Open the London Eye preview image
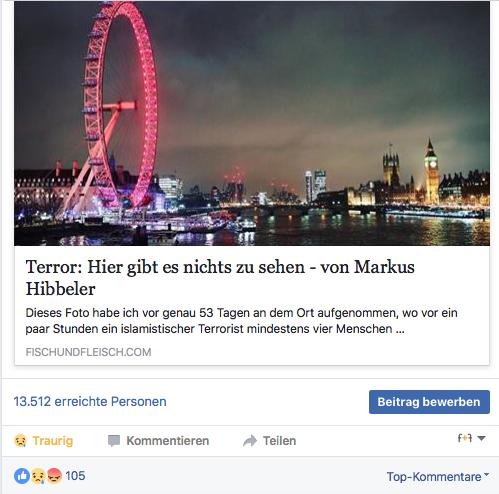The image size is (499, 494). pyautogui.click(x=252, y=123)
